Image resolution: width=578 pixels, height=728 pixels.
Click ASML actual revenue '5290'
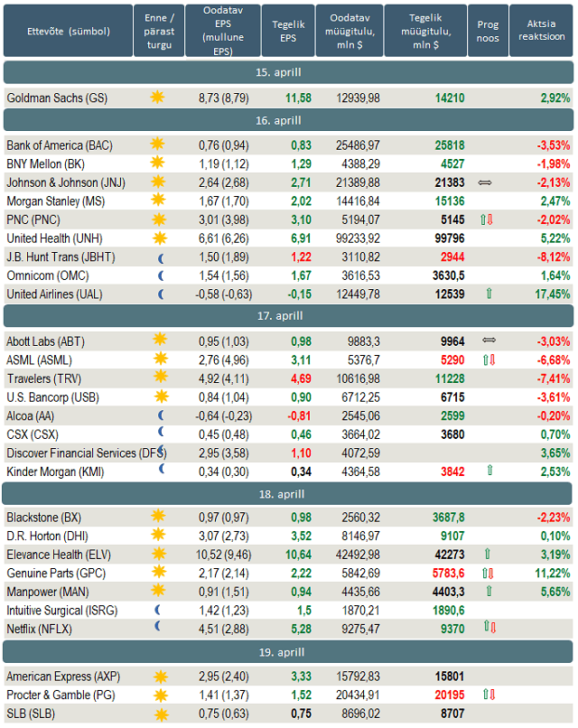(452, 360)
